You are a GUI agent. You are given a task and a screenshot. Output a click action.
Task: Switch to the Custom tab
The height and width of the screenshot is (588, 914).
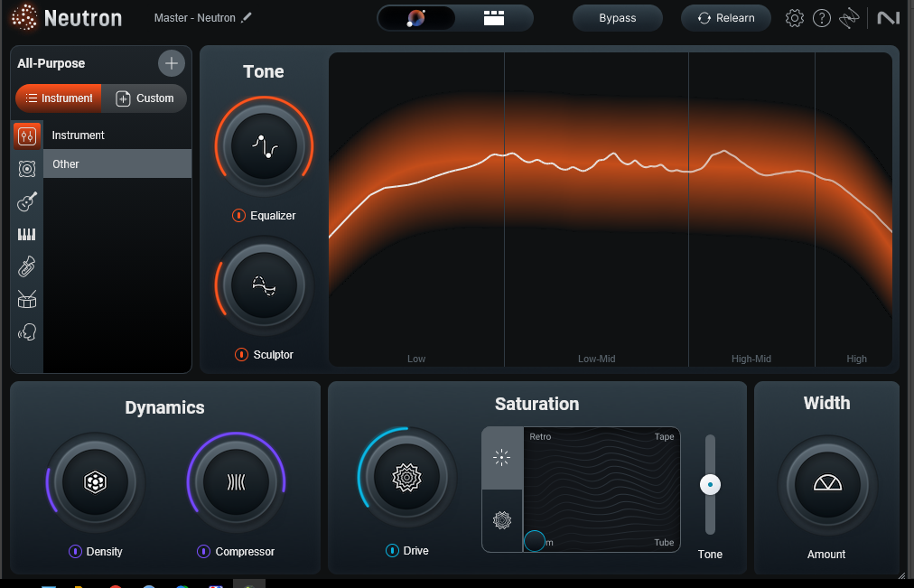click(145, 98)
